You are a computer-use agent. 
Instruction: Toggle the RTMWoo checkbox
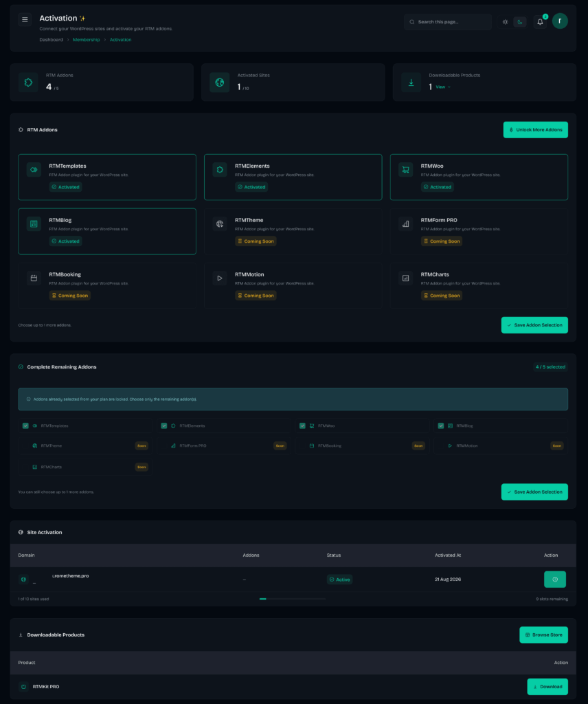coord(302,426)
